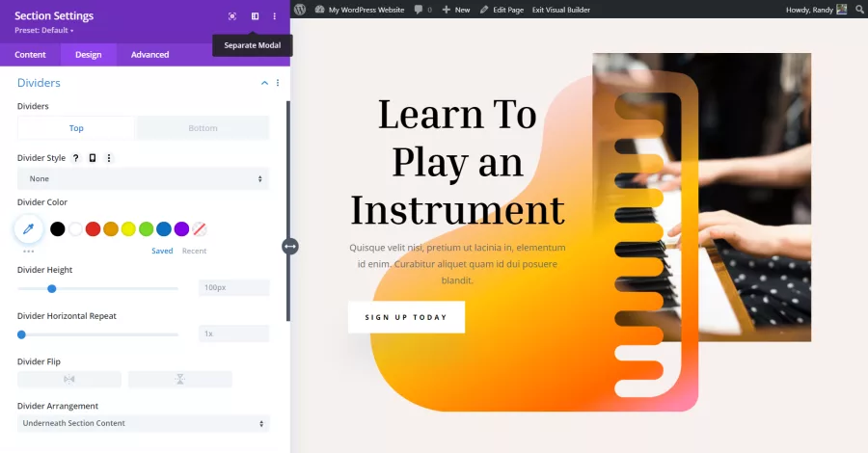
Task: Select the red color swatch
Action: click(93, 228)
